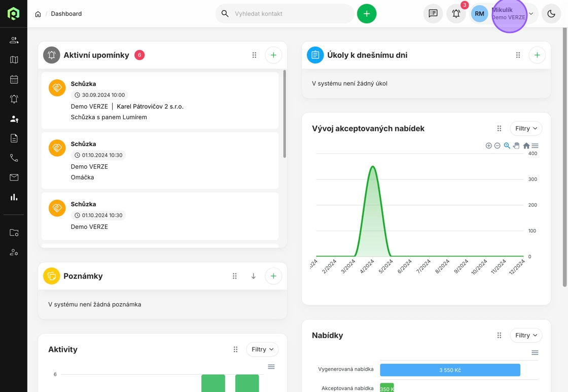Zoom out on the accepted offers chart
The height and width of the screenshot is (392, 568).
point(498,146)
